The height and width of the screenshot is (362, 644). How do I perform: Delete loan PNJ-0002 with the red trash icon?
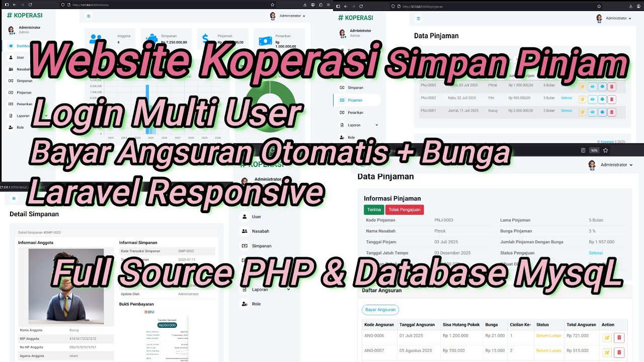pyautogui.click(x=612, y=99)
